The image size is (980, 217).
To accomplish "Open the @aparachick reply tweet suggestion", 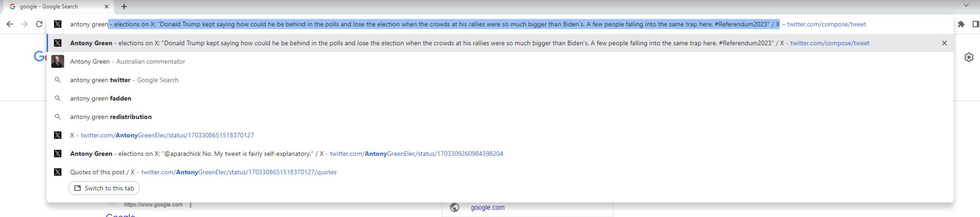I will tap(286, 154).
